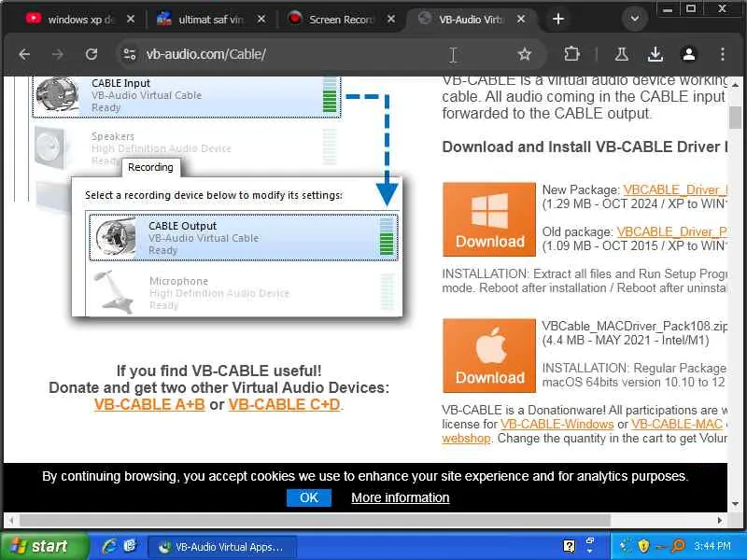Close the 'Screen Record' tab

[391, 19]
